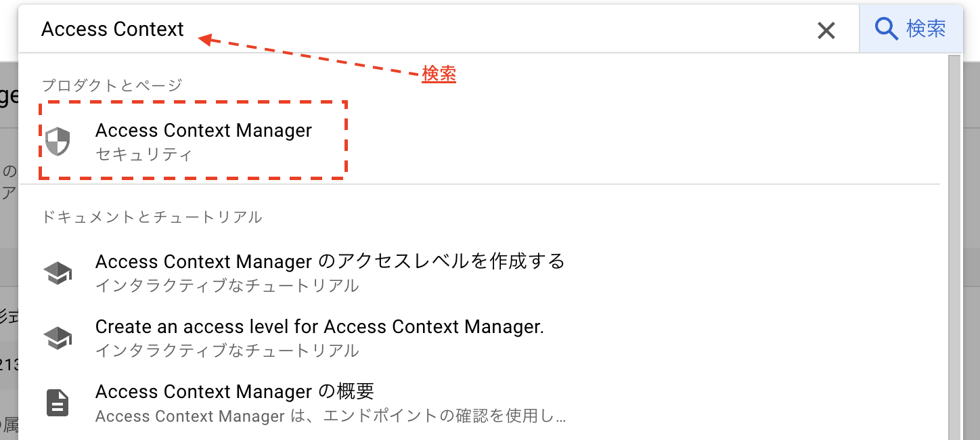The width and height of the screenshot is (980, 440).
Task: Click 'インタラクティブなチュートリアル' under the Japanese tutorial
Action: 227,286
